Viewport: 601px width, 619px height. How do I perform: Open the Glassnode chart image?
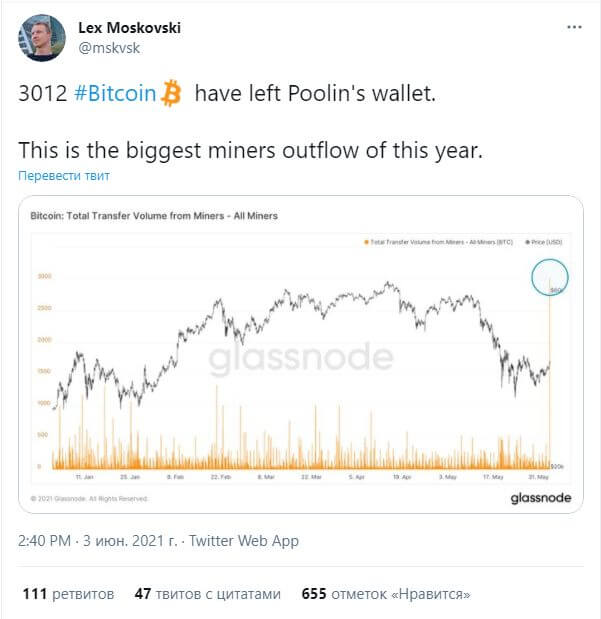[x=300, y=354]
